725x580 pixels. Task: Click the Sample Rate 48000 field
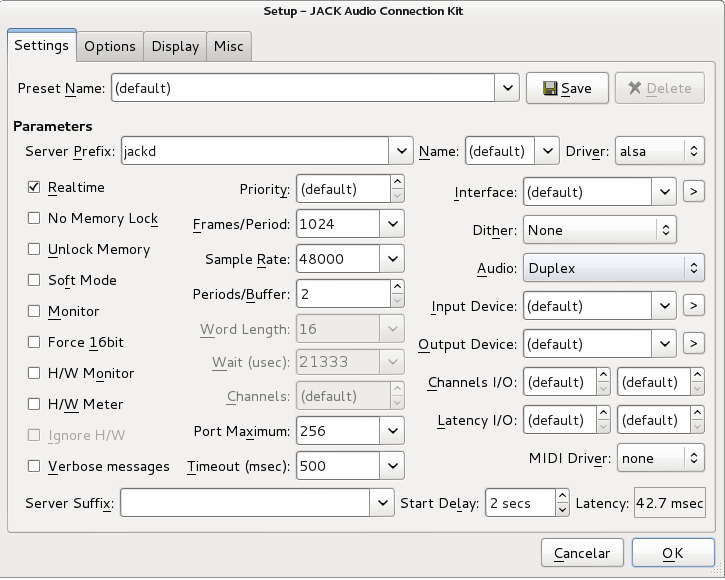click(338, 259)
